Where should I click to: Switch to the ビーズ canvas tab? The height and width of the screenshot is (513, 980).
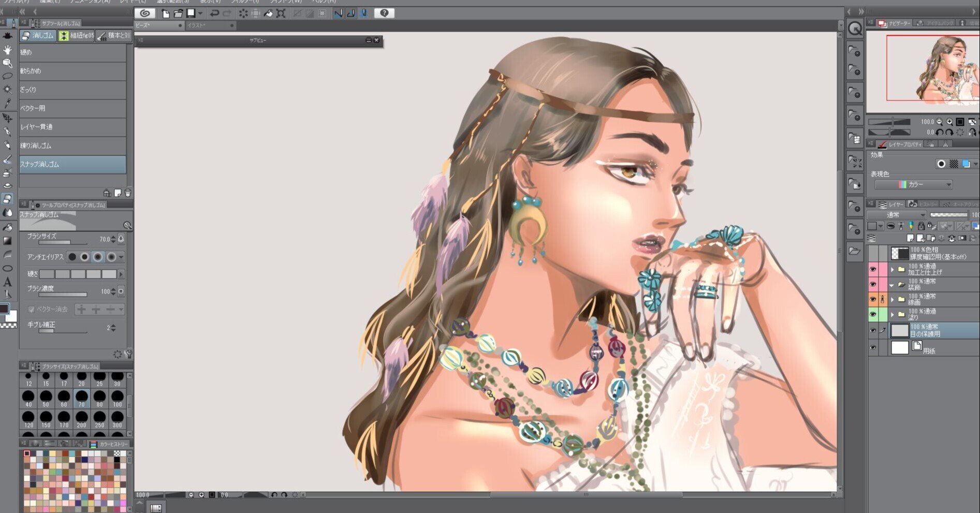[x=159, y=25]
